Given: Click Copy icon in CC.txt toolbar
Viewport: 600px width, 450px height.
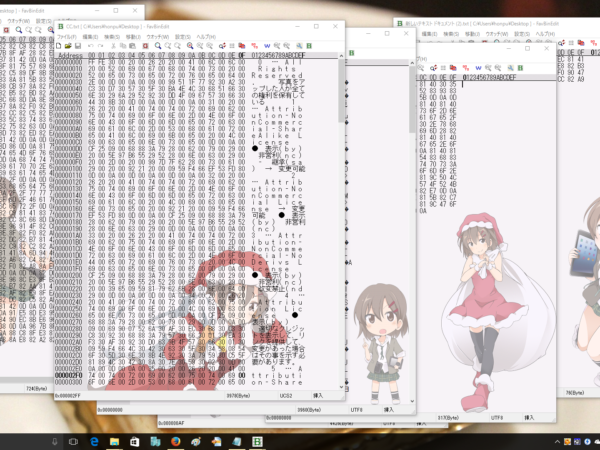Looking at the screenshot, I should [123, 46].
